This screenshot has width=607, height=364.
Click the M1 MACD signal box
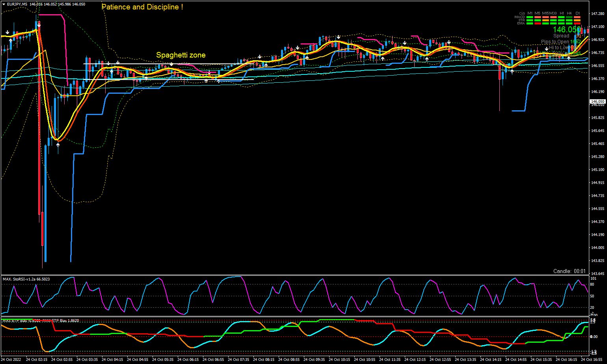tap(530, 17)
